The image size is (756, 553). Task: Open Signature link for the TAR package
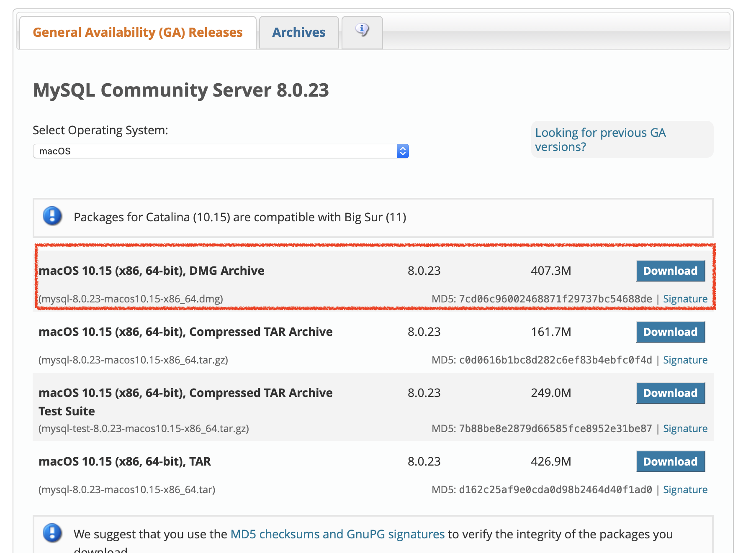click(x=685, y=490)
